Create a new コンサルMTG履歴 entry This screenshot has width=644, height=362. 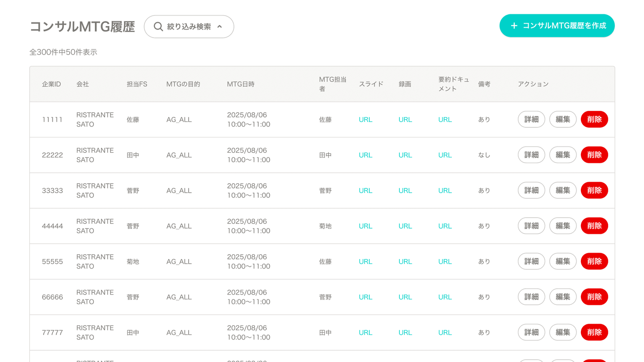point(557,26)
